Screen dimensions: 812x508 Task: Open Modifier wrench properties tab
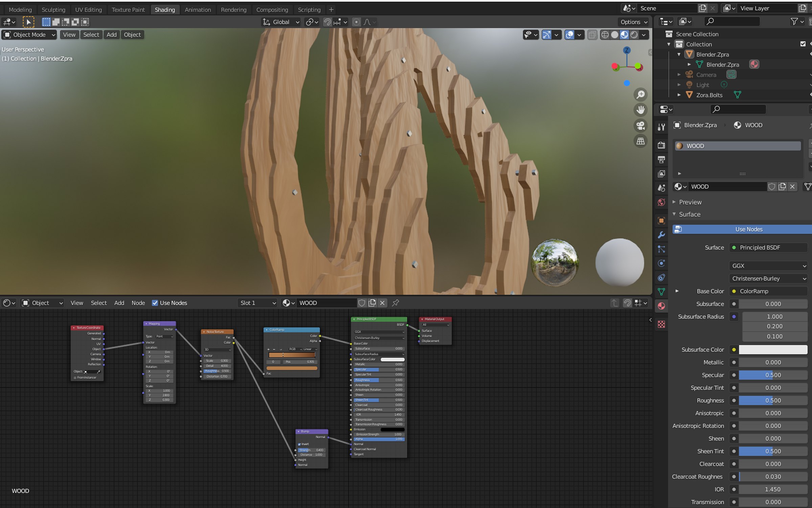tap(661, 235)
